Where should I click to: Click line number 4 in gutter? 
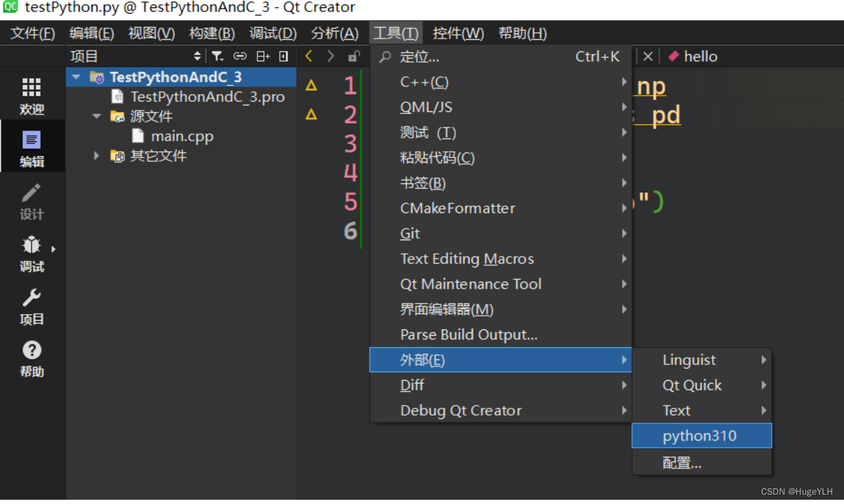point(350,173)
